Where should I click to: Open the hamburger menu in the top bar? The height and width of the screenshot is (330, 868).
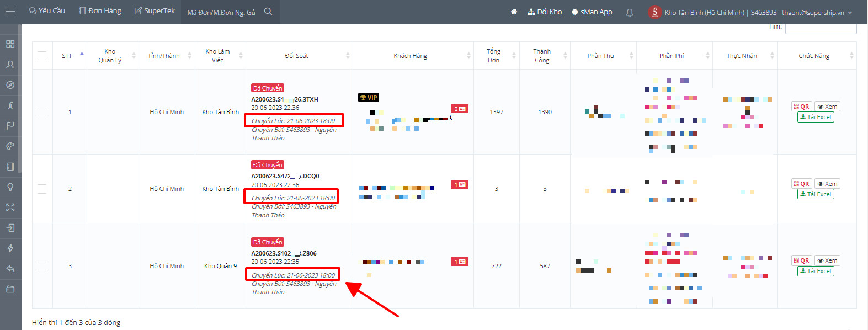point(10,11)
